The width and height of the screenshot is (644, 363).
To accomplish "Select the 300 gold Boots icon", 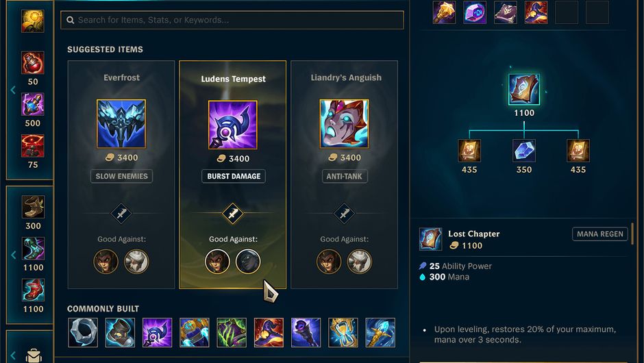I will point(34,207).
